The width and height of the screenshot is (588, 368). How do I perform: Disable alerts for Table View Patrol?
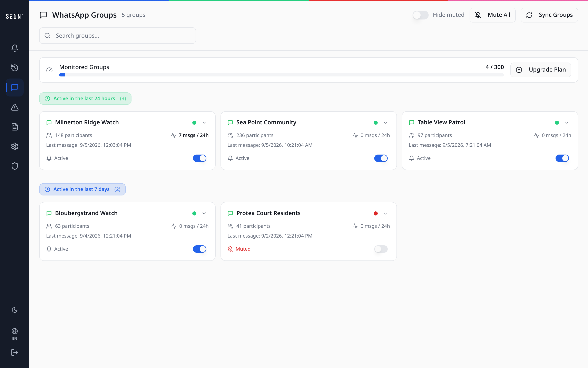(x=562, y=158)
